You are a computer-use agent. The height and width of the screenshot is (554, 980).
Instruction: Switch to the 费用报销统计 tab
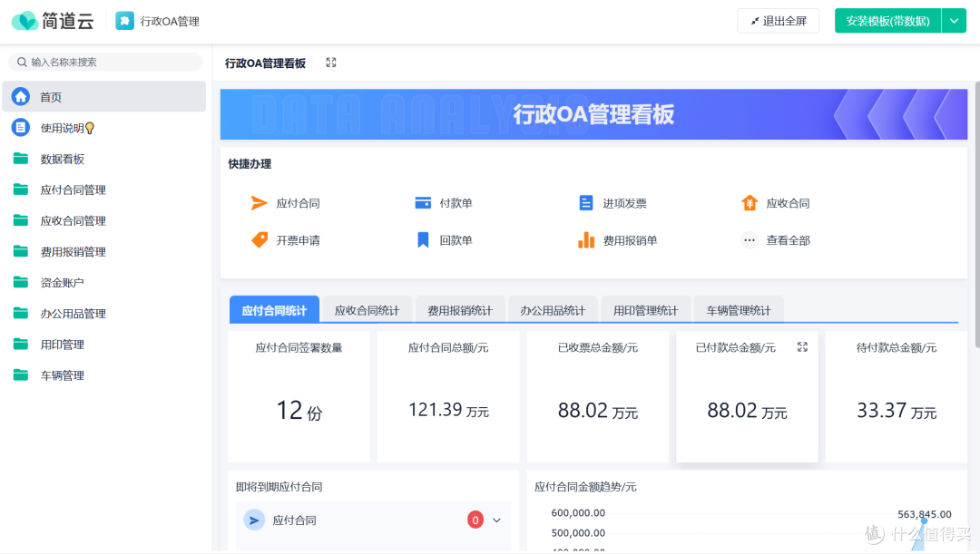(x=460, y=309)
